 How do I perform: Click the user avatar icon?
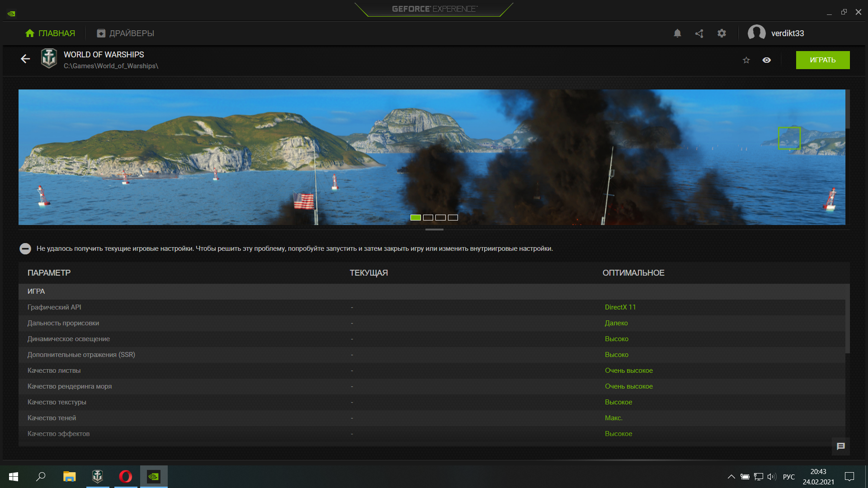click(756, 33)
